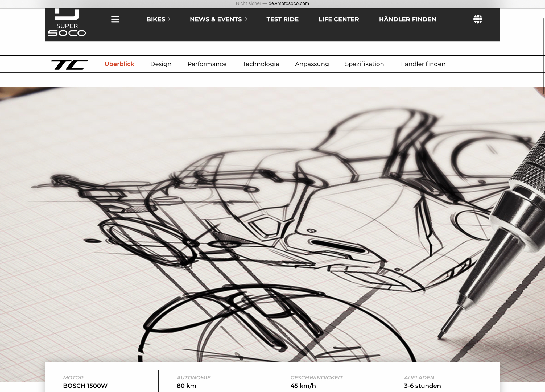
Task: Expand the NEWS & EVENTS dropdown
Action: coord(218,19)
